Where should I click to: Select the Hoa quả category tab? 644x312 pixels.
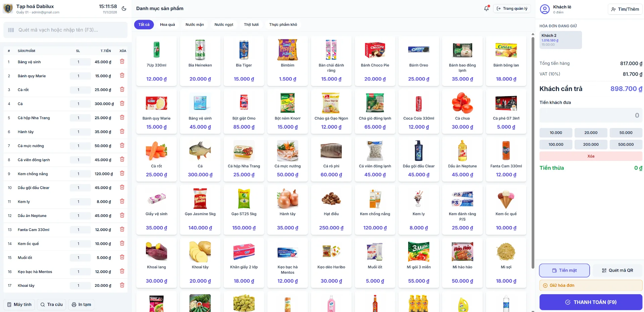click(x=167, y=25)
